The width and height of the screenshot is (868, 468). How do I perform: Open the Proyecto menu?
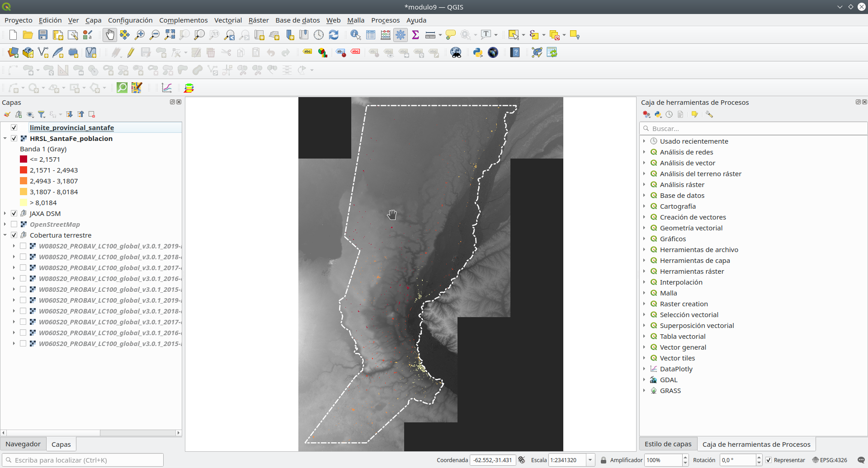point(19,20)
